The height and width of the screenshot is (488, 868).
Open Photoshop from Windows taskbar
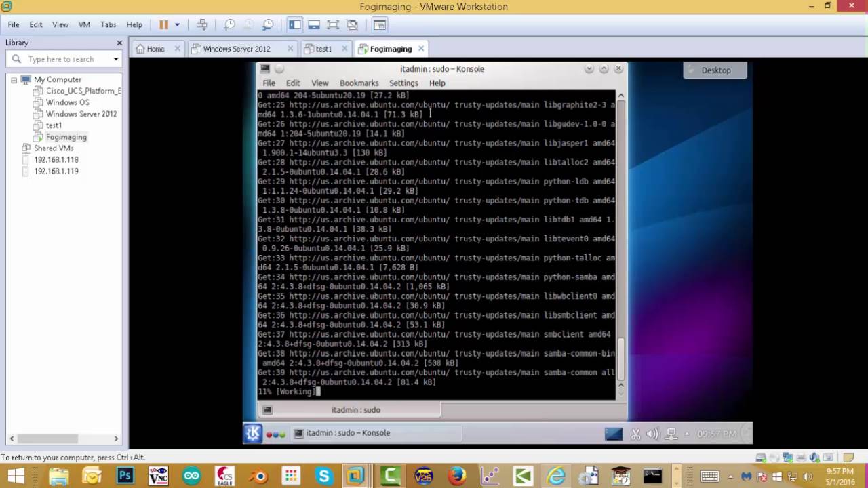pos(125,476)
